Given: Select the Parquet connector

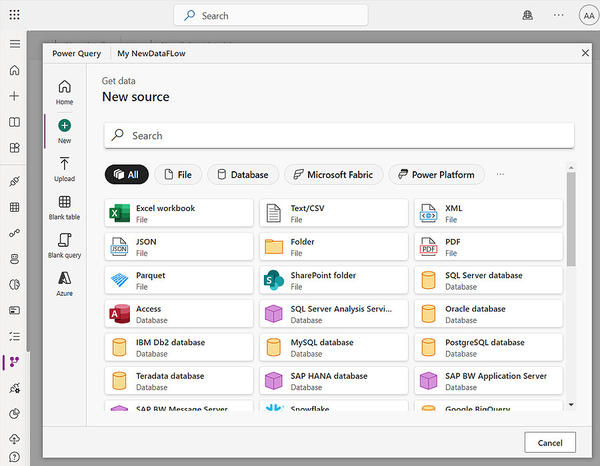Looking at the screenshot, I should 179,280.
